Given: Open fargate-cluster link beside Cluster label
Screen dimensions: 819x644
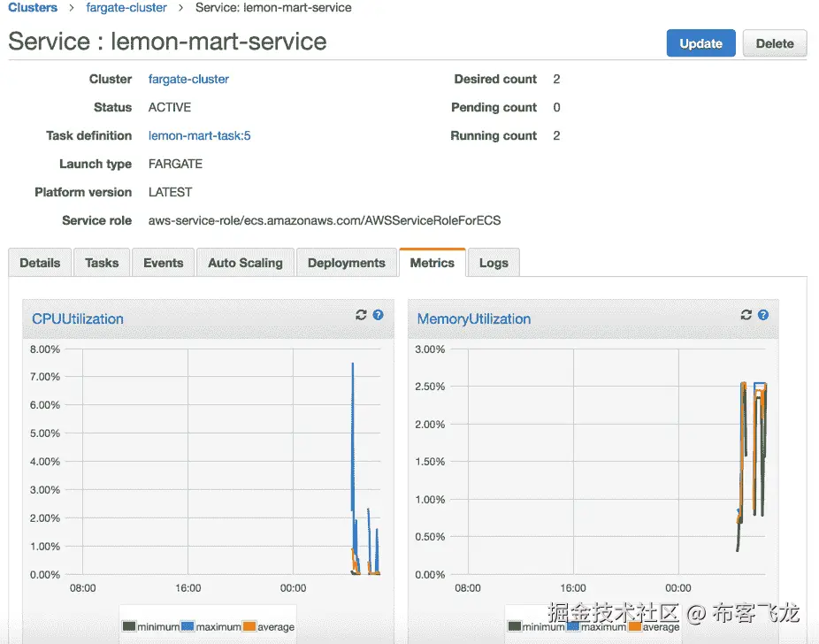Looking at the screenshot, I should (x=188, y=79).
